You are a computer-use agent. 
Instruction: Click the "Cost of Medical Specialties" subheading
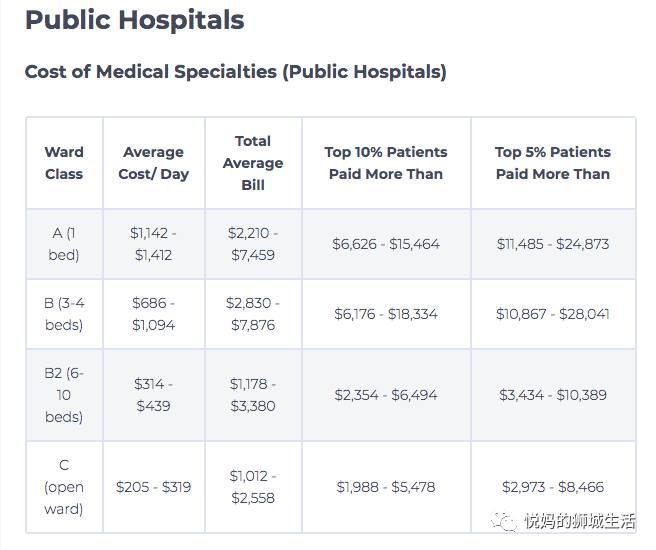click(235, 72)
